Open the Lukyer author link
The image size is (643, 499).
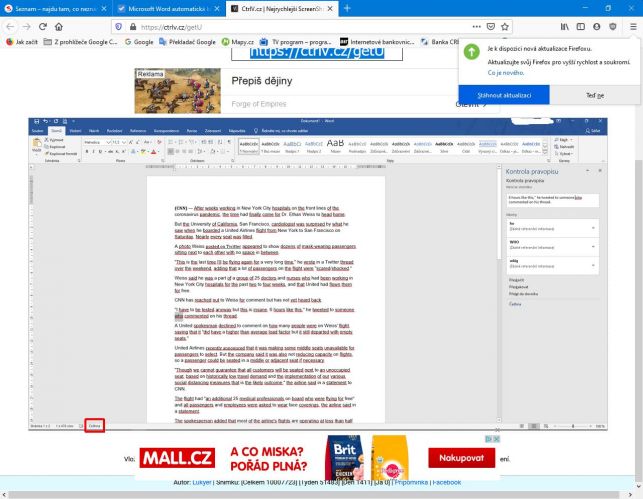[x=202, y=483]
